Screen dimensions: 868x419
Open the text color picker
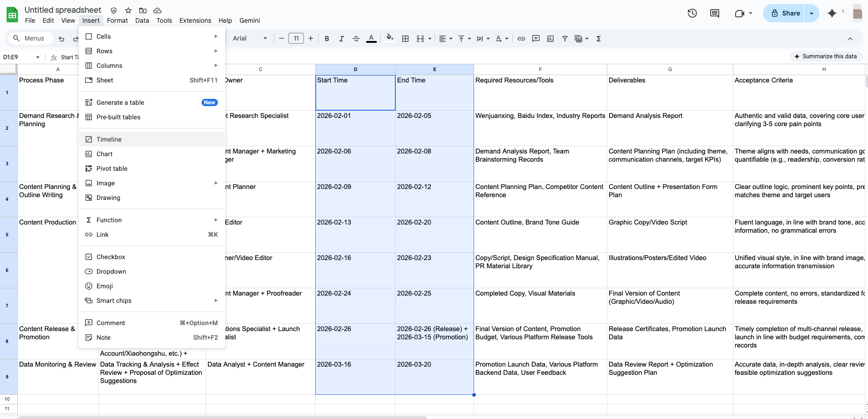pyautogui.click(x=371, y=39)
